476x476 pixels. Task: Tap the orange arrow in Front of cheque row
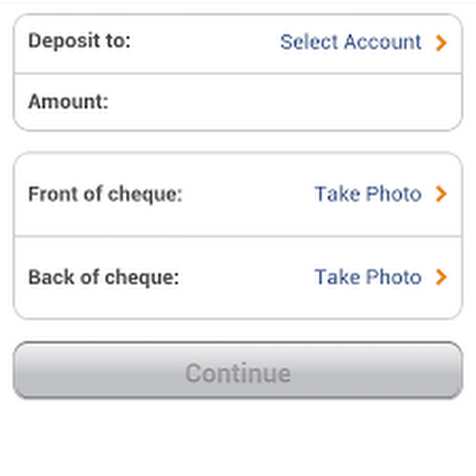[x=441, y=195]
